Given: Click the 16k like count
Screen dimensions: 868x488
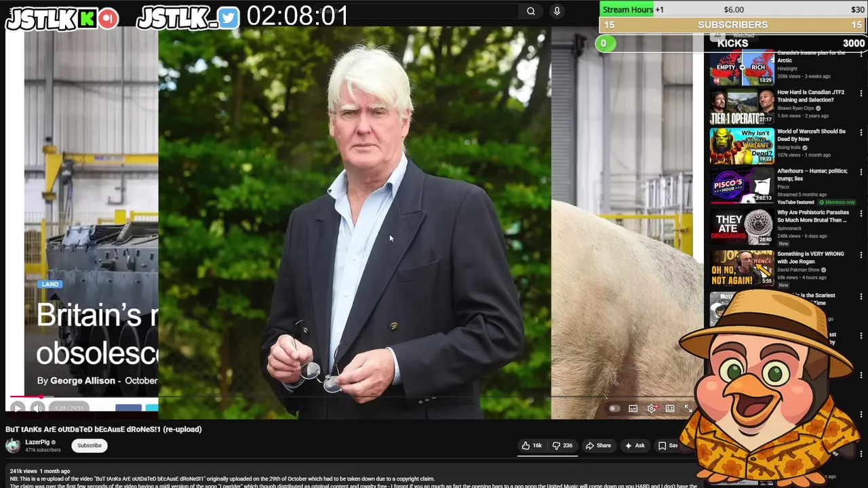Looking at the screenshot, I should pos(537,445).
